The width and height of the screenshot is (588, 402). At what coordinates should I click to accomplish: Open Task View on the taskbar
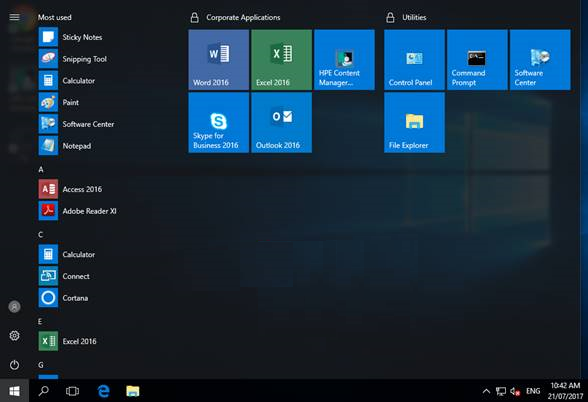pyautogui.click(x=72, y=391)
